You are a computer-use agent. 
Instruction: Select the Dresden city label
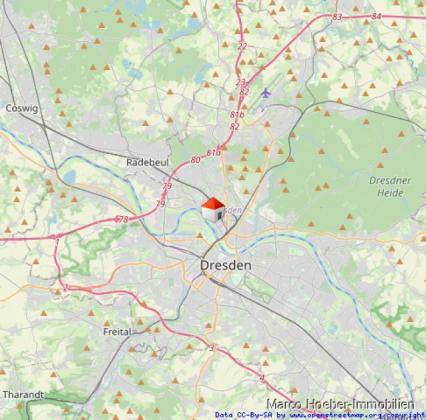226,265
